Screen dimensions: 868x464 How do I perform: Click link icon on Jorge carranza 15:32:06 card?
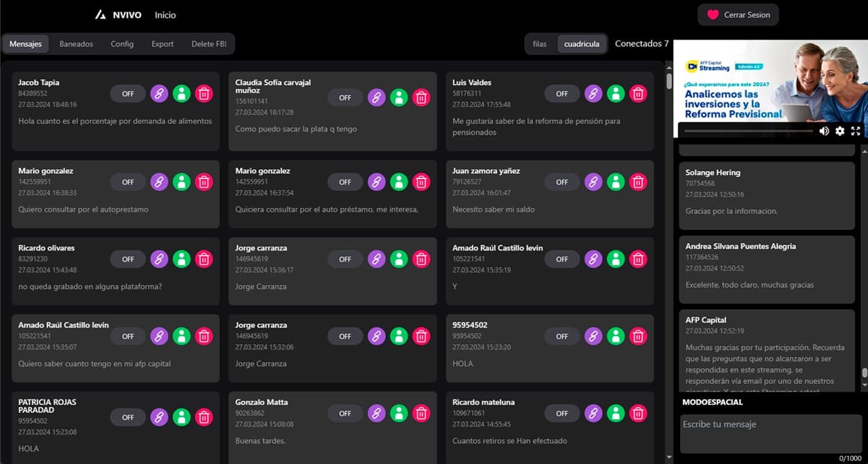click(376, 336)
